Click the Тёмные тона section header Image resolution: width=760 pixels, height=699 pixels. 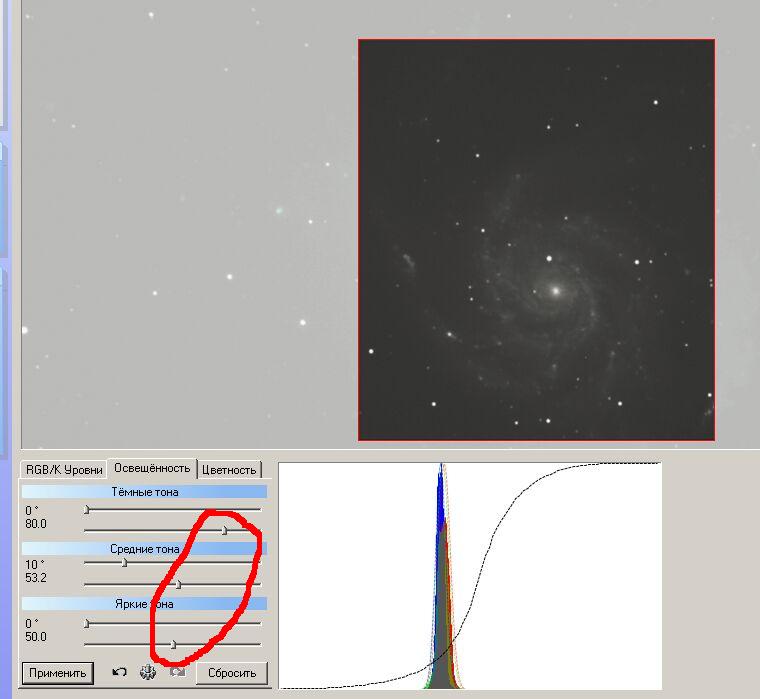click(145, 492)
